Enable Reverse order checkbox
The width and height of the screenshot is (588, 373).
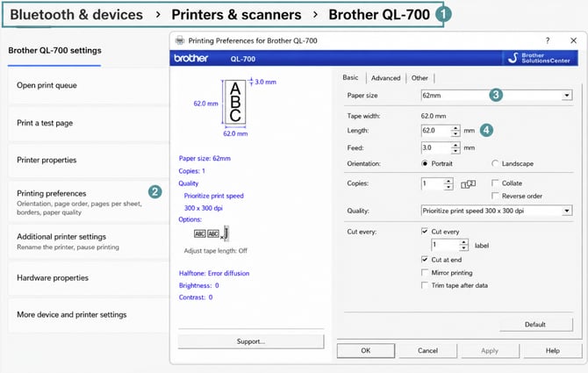pos(495,196)
